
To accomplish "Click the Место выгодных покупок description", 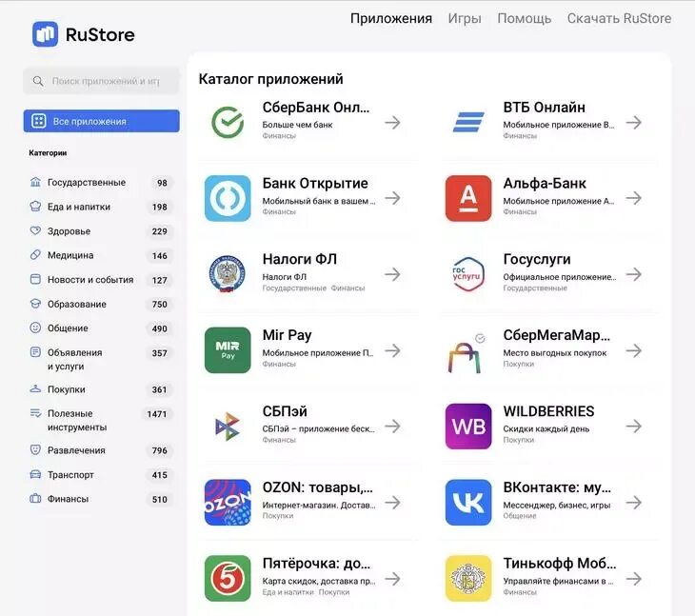I will (x=555, y=353).
